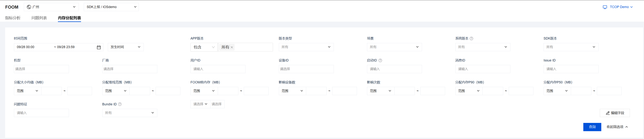Viewport: 644px width, 139px height.
Task: Click the monitor icon beside TCOP Demo
Action: tap(605, 7)
